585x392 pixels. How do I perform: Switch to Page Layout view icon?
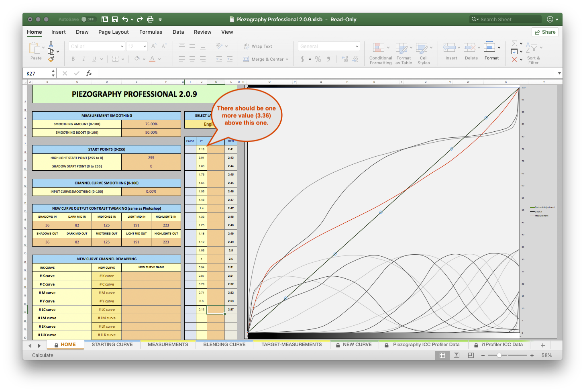(x=457, y=355)
